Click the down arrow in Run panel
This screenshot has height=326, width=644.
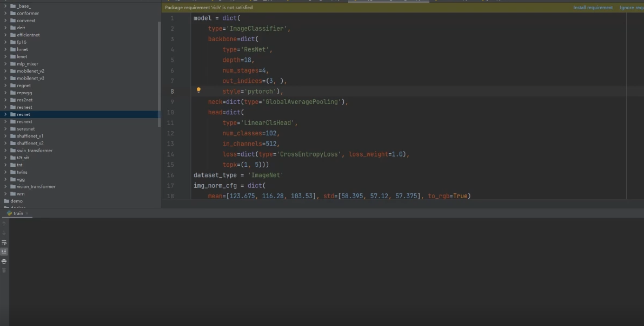[x=4, y=233]
